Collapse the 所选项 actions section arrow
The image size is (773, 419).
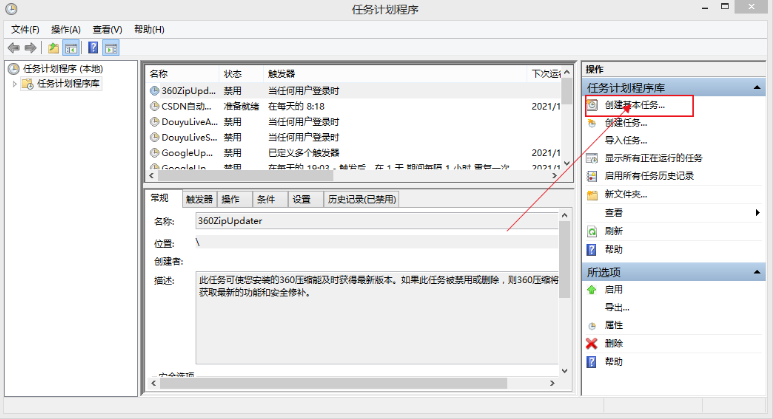pos(757,272)
